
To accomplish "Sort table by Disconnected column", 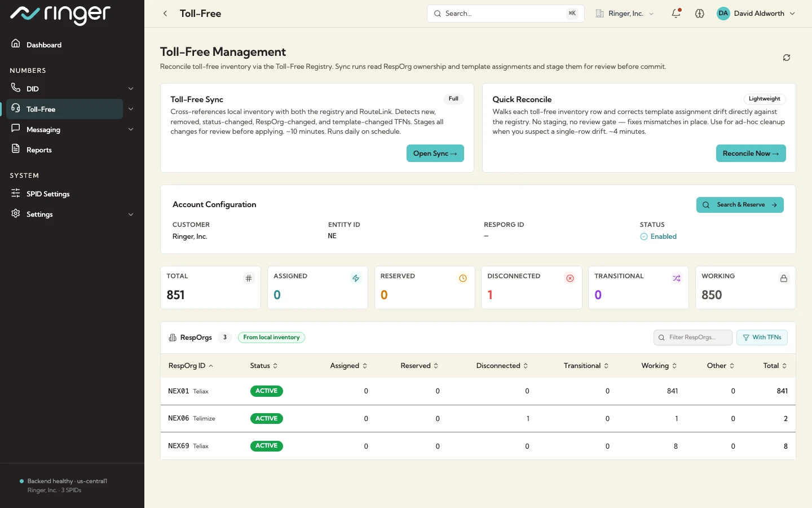I will [x=502, y=366].
